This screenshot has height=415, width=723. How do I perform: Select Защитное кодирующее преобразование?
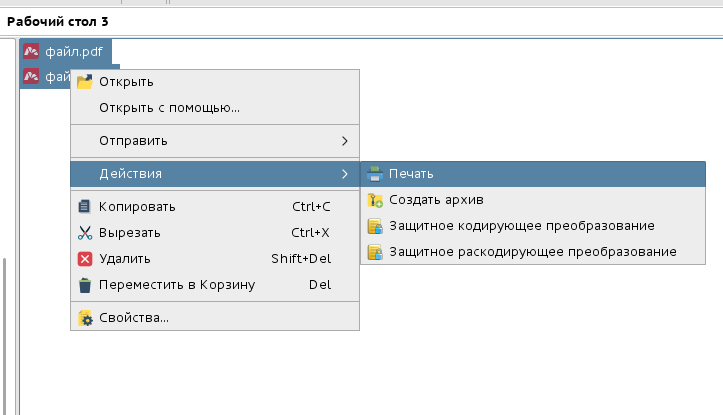[521, 226]
